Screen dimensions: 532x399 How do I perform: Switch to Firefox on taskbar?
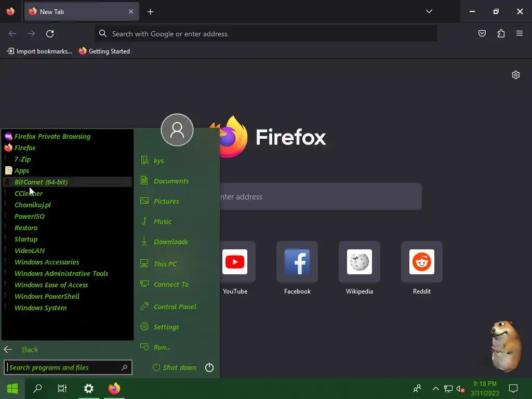[x=114, y=389]
